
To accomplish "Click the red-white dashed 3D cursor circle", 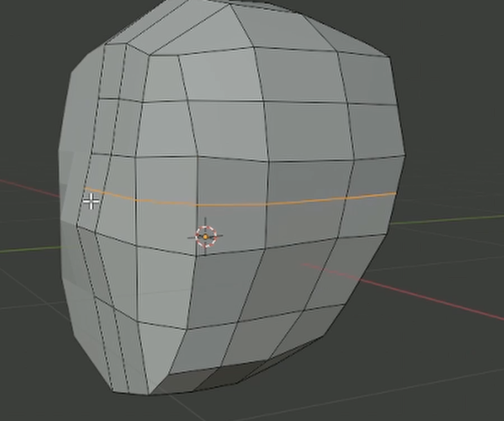I will [205, 237].
